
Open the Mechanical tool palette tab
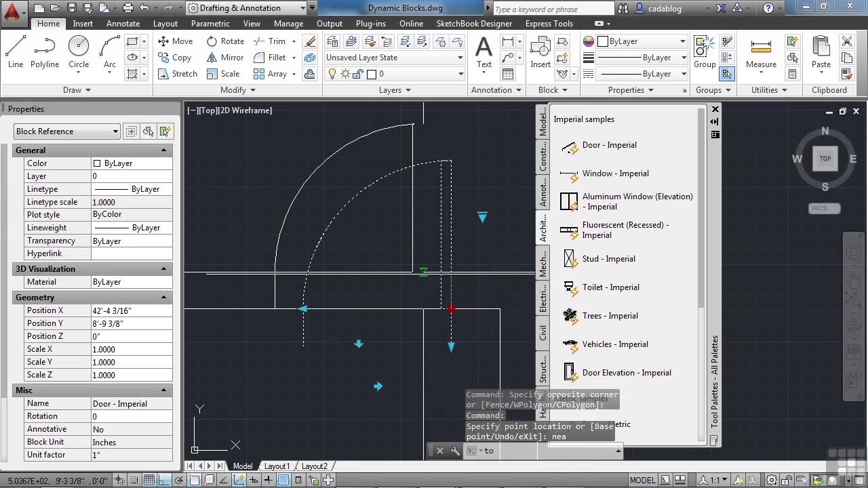click(542, 264)
